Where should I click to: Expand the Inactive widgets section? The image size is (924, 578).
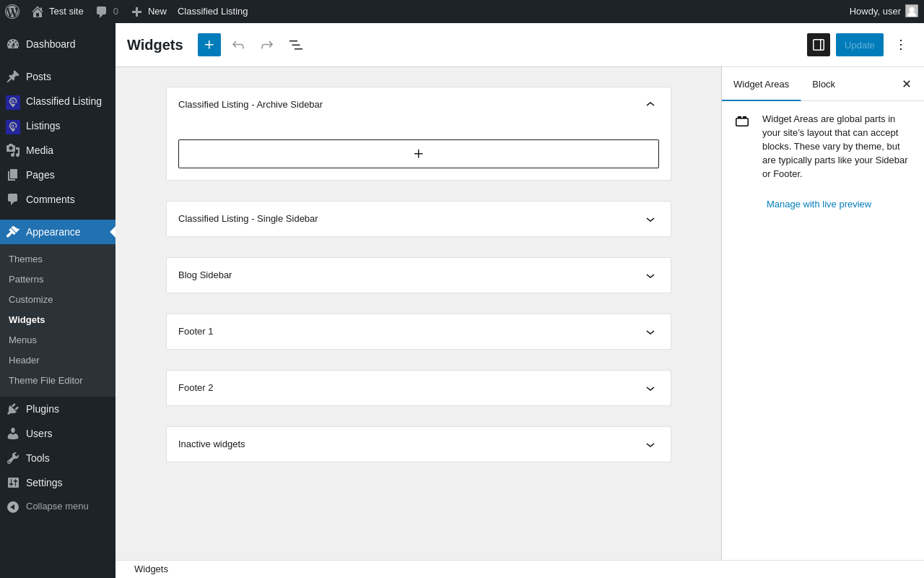[x=650, y=444]
